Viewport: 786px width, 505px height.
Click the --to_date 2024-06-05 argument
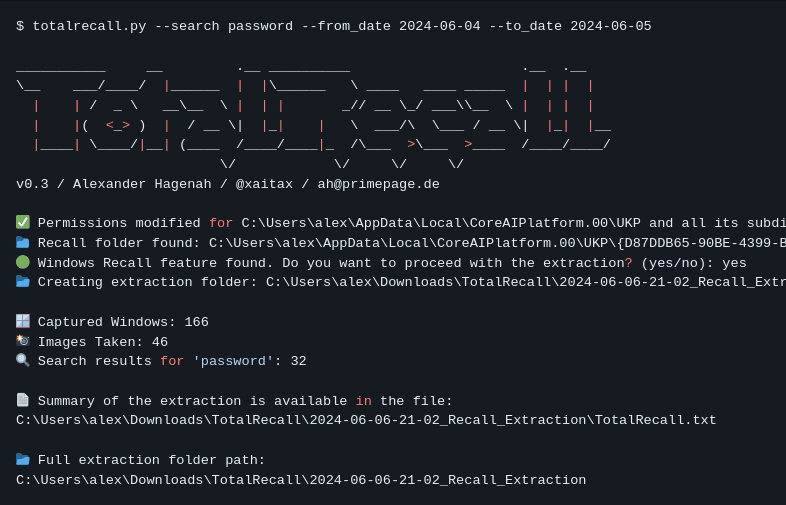[x=570, y=26]
